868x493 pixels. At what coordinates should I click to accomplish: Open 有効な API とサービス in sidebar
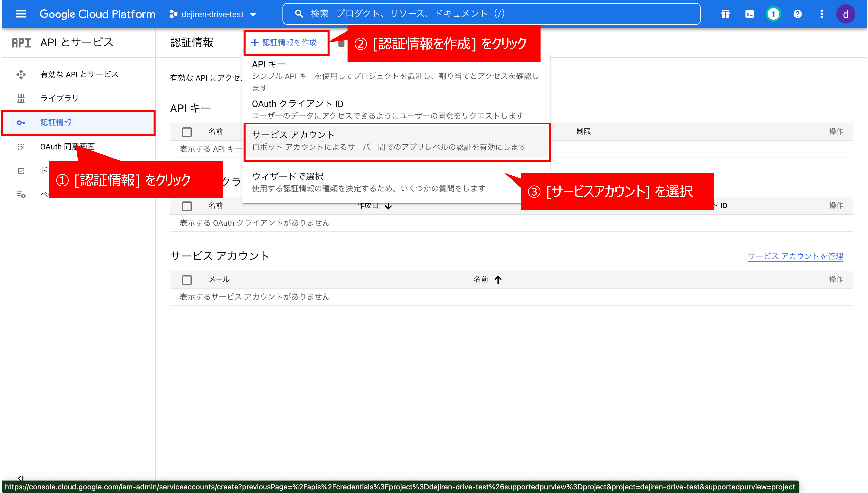coord(79,74)
